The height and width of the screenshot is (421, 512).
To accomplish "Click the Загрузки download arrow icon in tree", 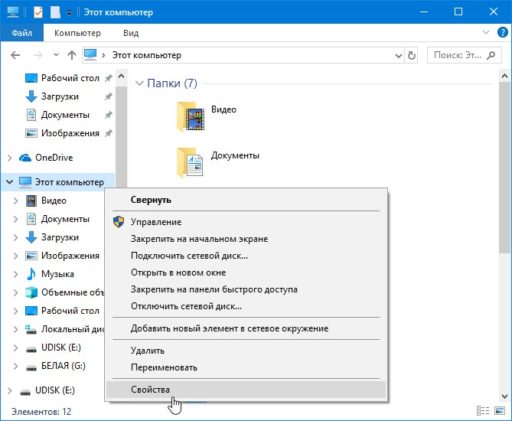I will click(x=31, y=237).
